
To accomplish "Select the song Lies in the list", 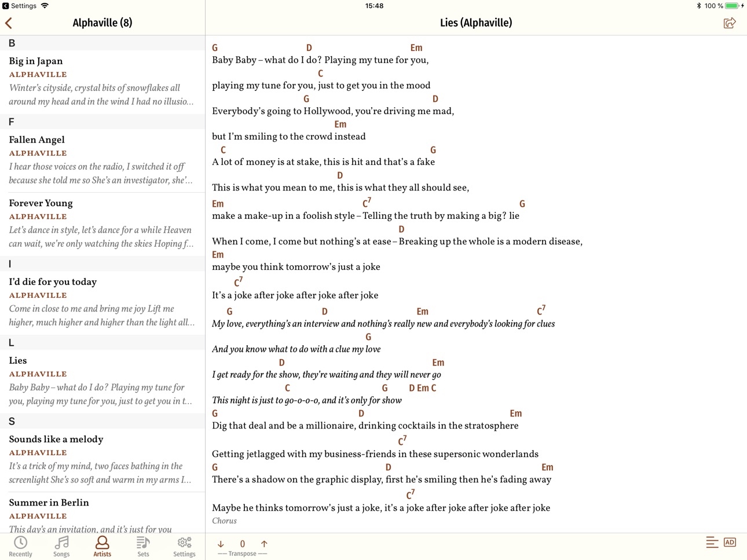I will 102,381.
